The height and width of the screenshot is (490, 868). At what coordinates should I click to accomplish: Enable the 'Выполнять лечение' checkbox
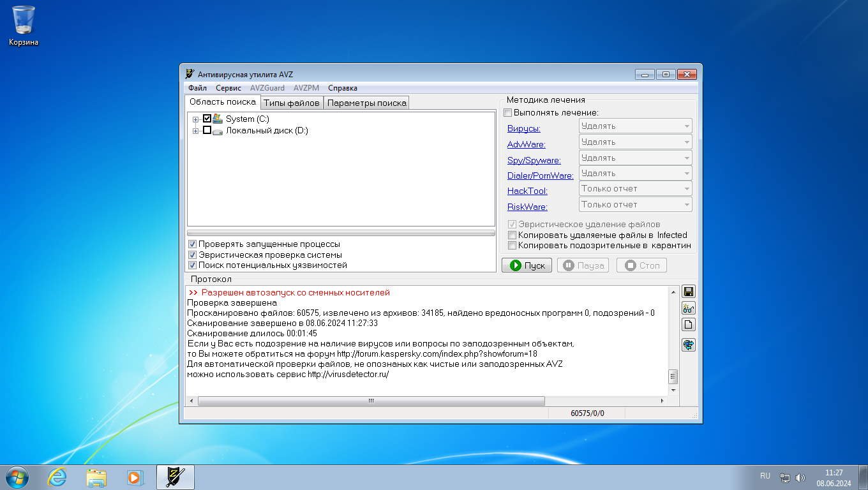click(x=508, y=113)
